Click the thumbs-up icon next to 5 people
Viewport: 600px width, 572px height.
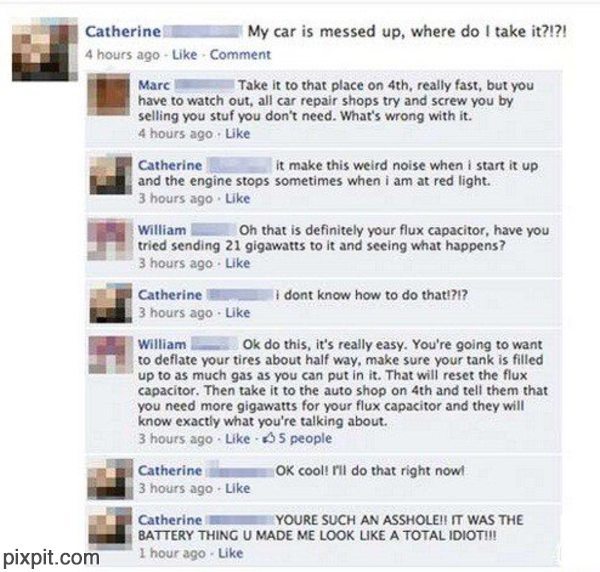269,438
